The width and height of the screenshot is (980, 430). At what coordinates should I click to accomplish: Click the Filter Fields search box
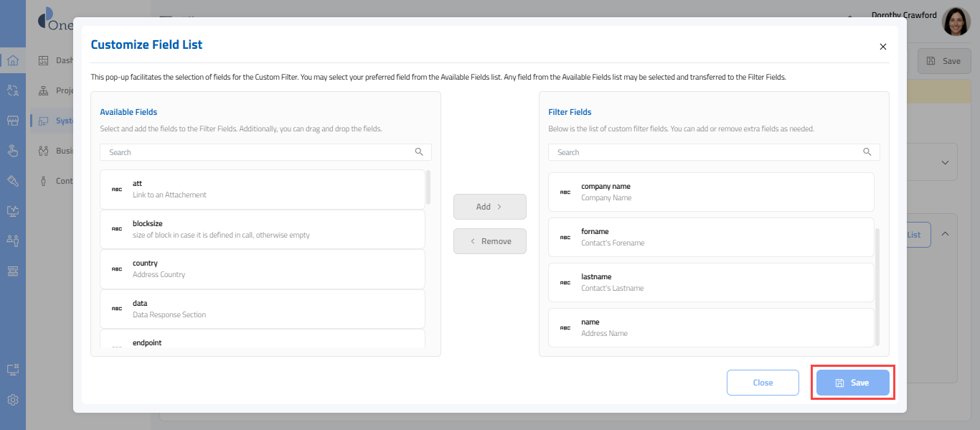click(707, 152)
